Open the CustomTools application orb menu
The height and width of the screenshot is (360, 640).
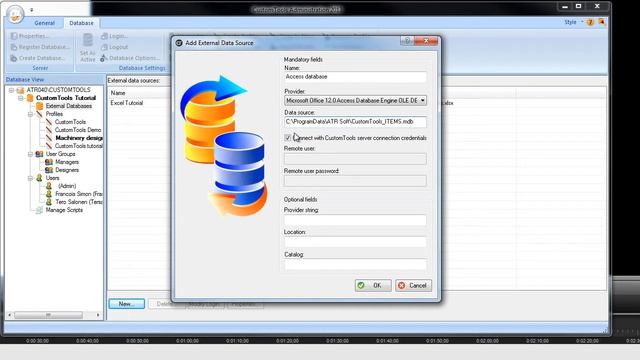(15, 14)
